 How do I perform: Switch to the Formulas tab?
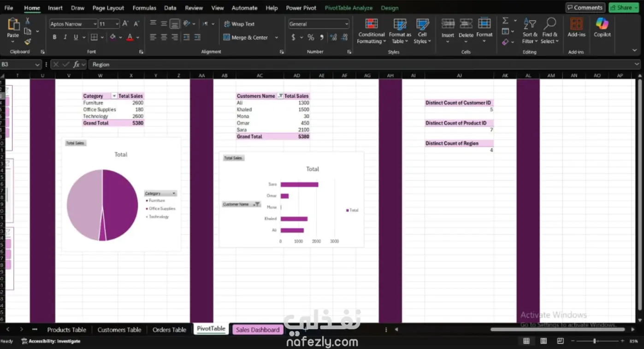(144, 8)
